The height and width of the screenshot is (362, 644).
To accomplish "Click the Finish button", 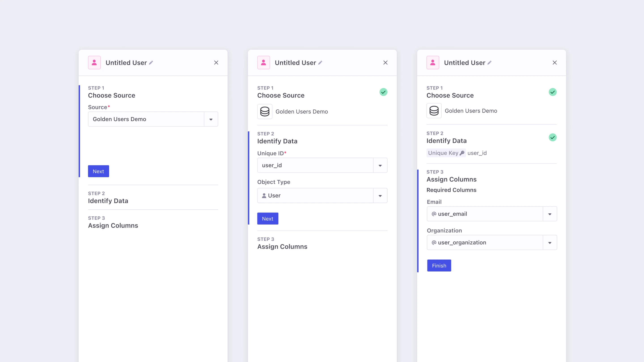I will pos(439,265).
